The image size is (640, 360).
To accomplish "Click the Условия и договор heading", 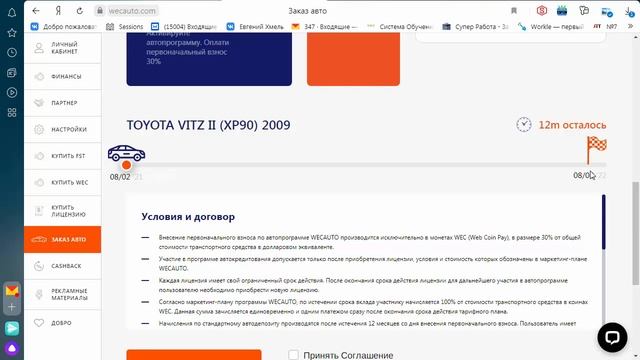I will (188, 217).
